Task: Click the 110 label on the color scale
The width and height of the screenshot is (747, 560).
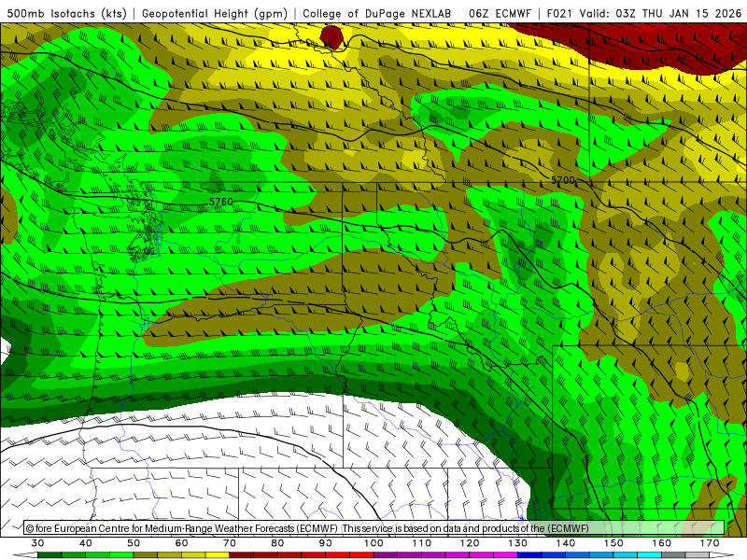Action: [422, 543]
